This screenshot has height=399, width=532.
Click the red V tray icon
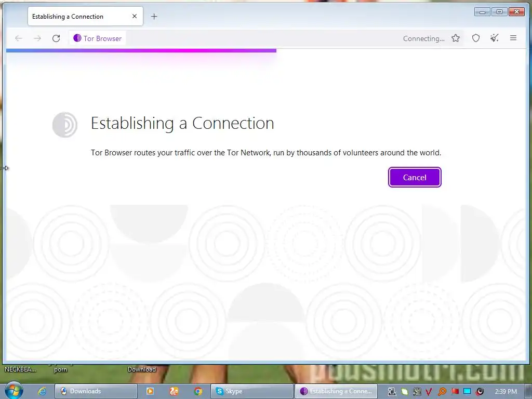429,392
